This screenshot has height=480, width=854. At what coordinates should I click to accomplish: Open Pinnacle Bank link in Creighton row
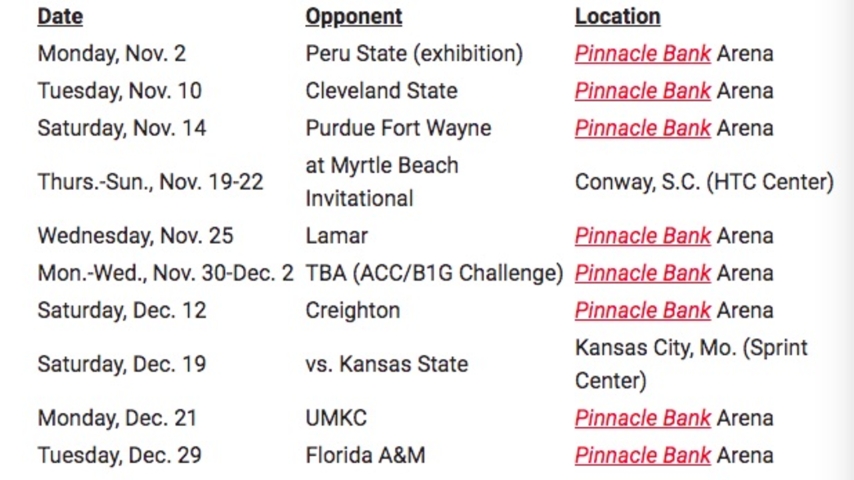(x=642, y=310)
